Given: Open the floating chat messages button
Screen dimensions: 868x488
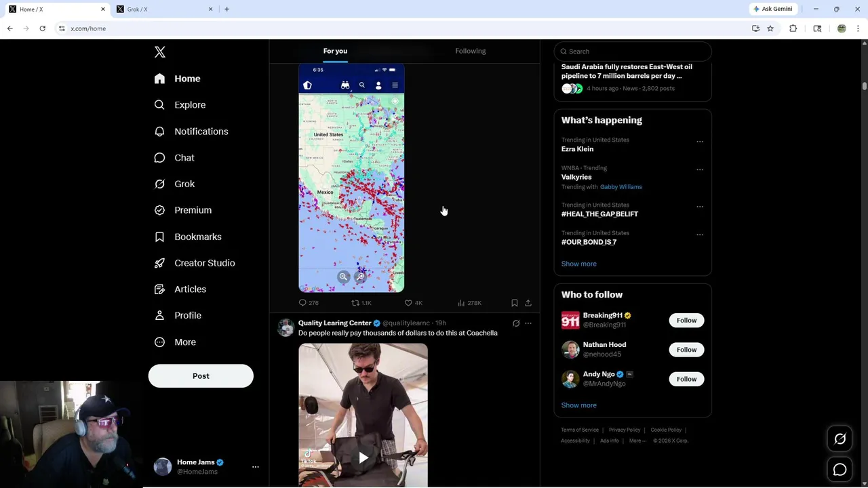Looking at the screenshot, I should click(840, 470).
